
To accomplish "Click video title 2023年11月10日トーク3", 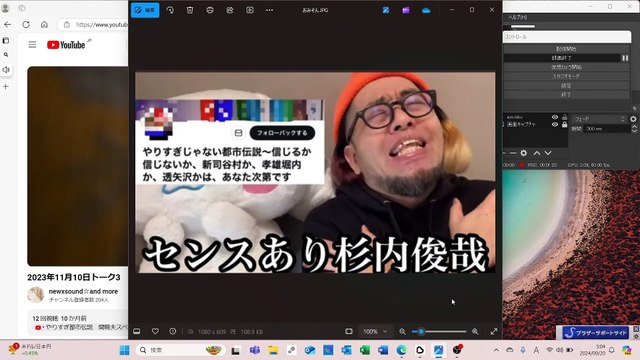I will tap(74, 277).
